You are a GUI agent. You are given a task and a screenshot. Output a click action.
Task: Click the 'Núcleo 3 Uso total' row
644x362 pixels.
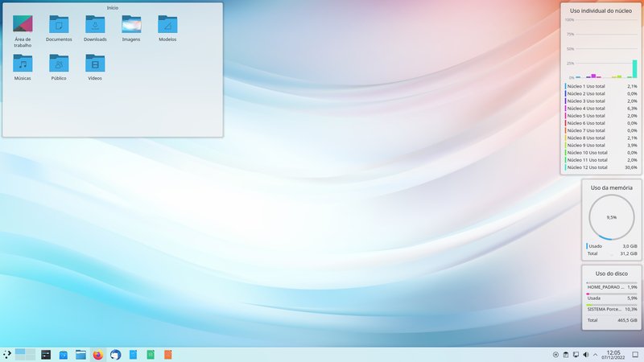coord(601,101)
